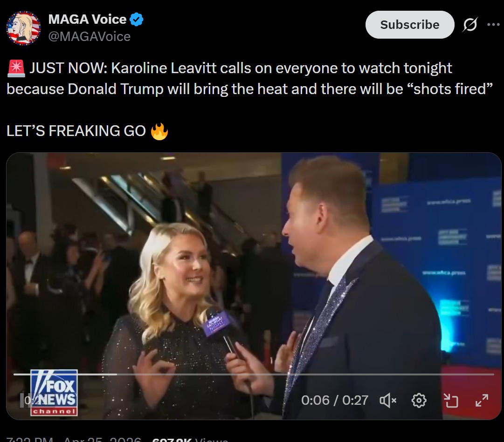The image size is (504, 442).
Task: Click the blue verified checkmark badge
Action: pyautogui.click(x=137, y=19)
